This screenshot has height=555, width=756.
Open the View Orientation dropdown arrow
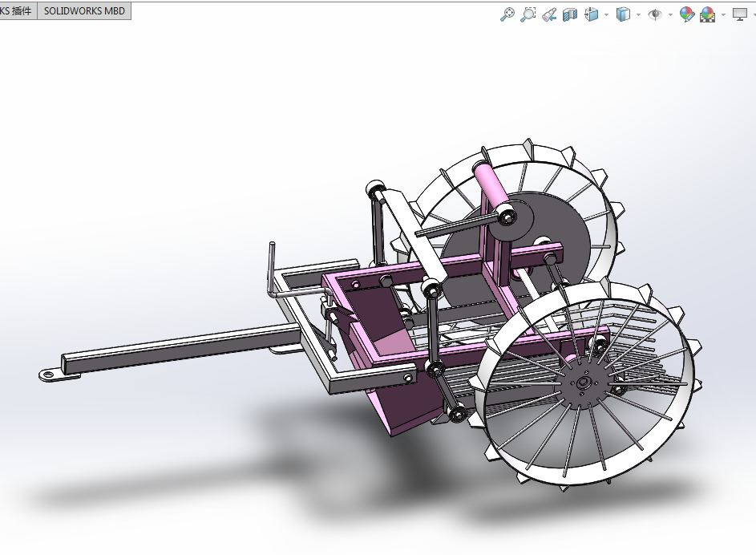[606, 15]
